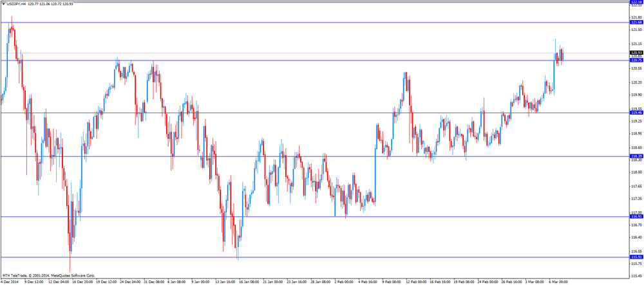Screen dimensions: 644x285
Task: Select the 120.75 horizontal line price tag
Action: pyautogui.click(x=636, y=60)
